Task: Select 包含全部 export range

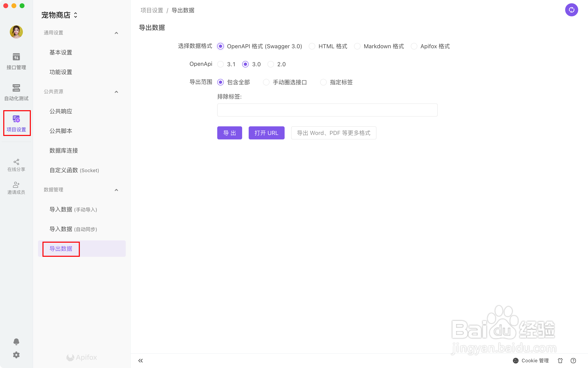Action: point(220,82)
